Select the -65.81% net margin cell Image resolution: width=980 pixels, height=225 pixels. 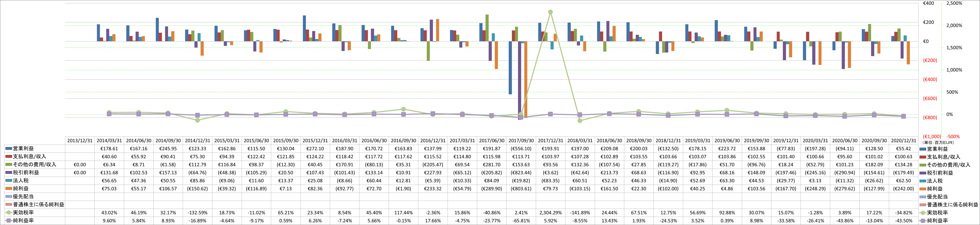521,220
